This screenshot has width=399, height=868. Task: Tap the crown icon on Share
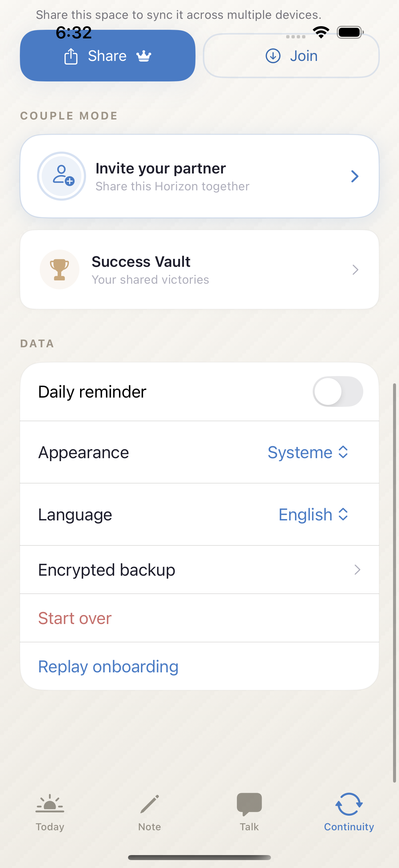pos(144,56)
